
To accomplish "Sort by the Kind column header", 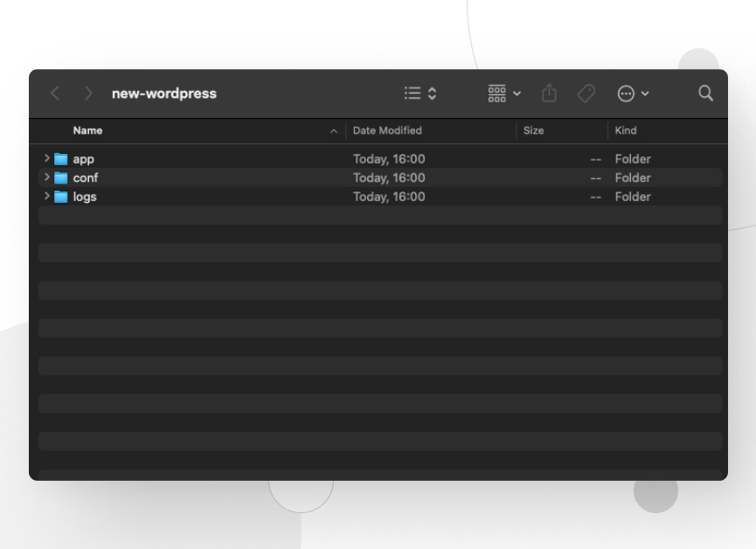I will coord(626,131).
